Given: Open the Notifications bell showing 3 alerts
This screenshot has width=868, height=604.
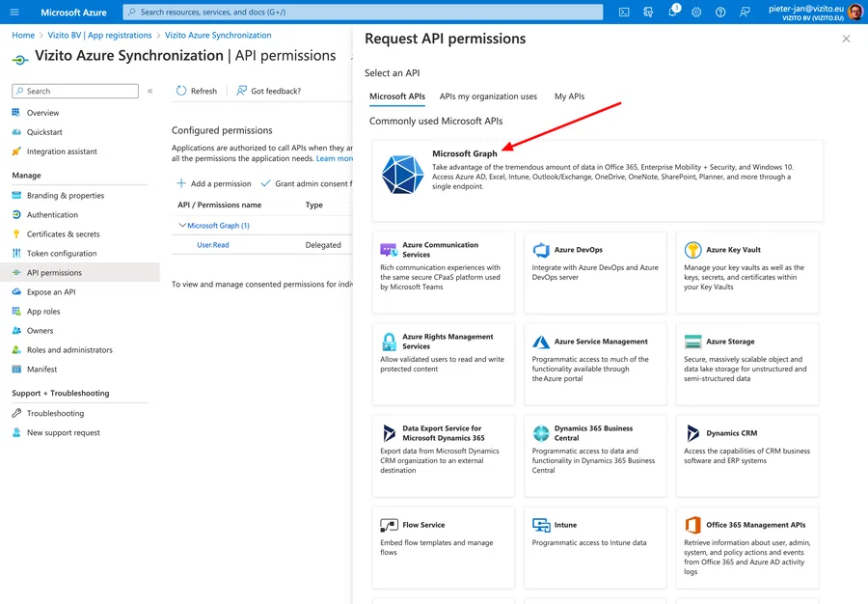Looking at the screenshot, I should (x=673, y=13).
